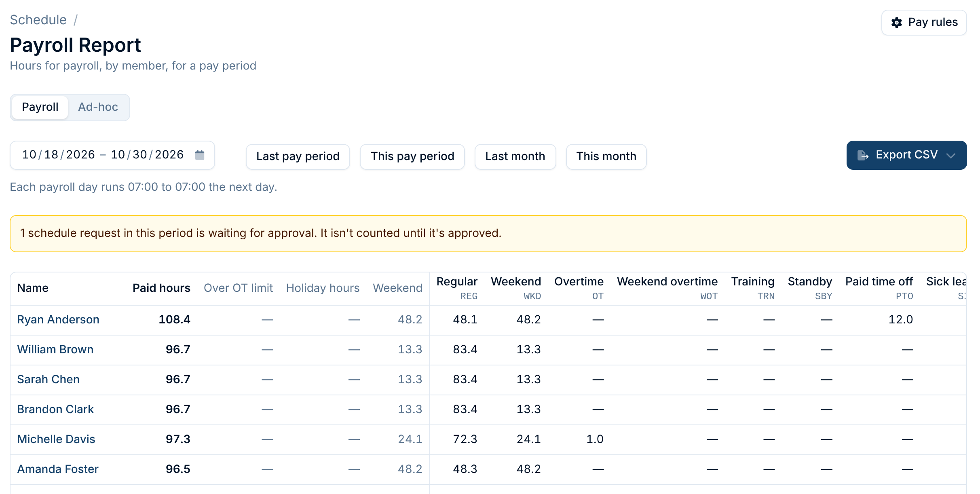Viewport: 980px width, 494px height.
Task: Click the end date 10/30/2026
Action: tap(147, 155)
